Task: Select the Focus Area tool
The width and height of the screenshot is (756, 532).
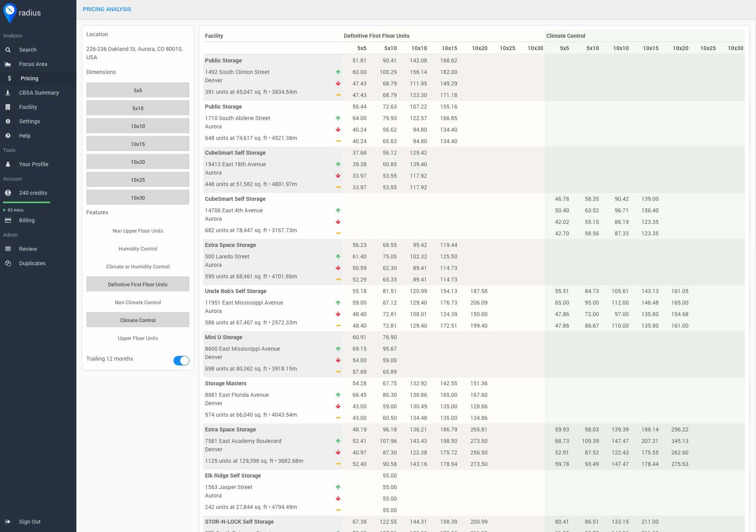Action: point(33,64)
